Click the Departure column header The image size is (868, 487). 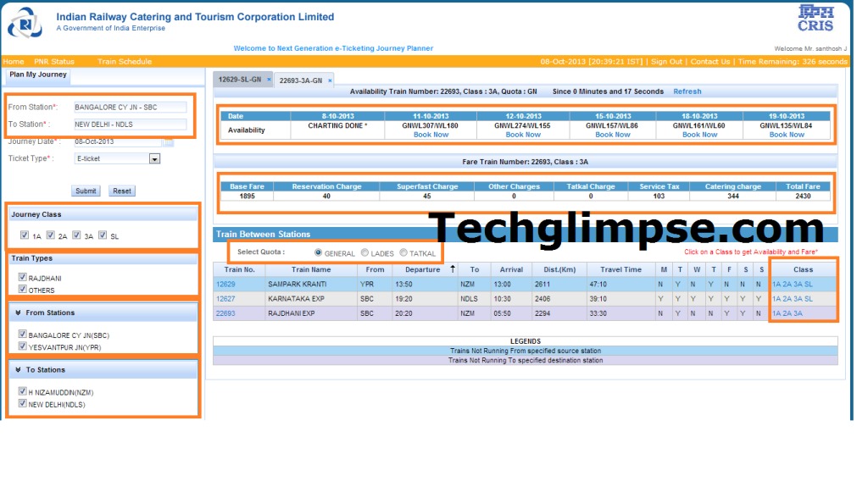[426, 269]
